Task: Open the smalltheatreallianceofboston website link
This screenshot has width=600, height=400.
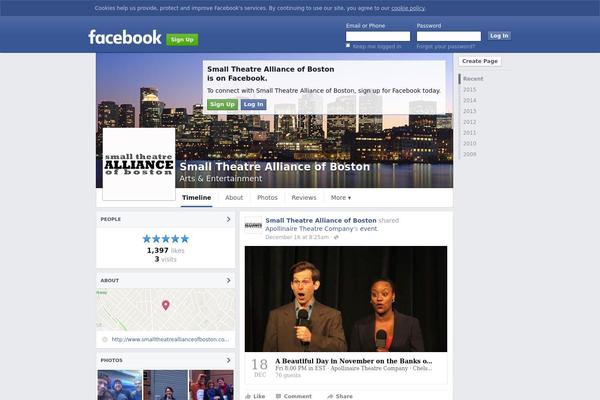Action: pyautogui.click(x=170, y=340)
